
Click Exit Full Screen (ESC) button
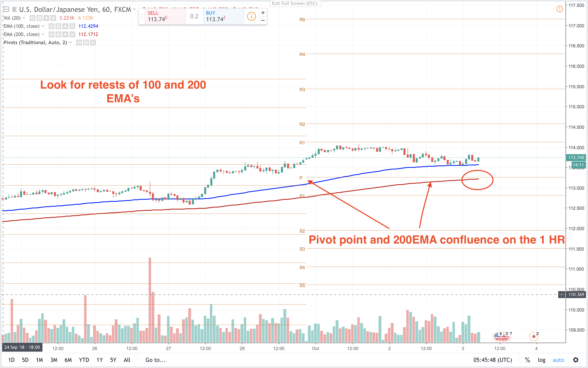[x=295, y=3]
